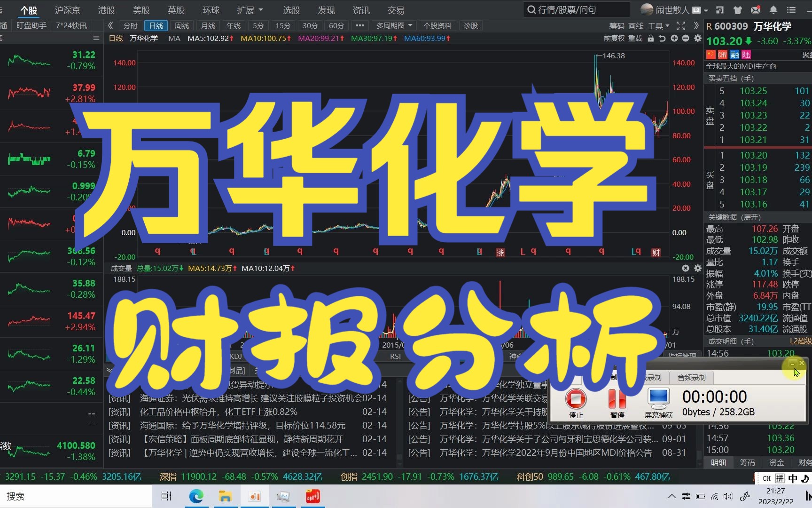Open chart settings gear next to zoom icons
The image size is (812, 508).
698,39
